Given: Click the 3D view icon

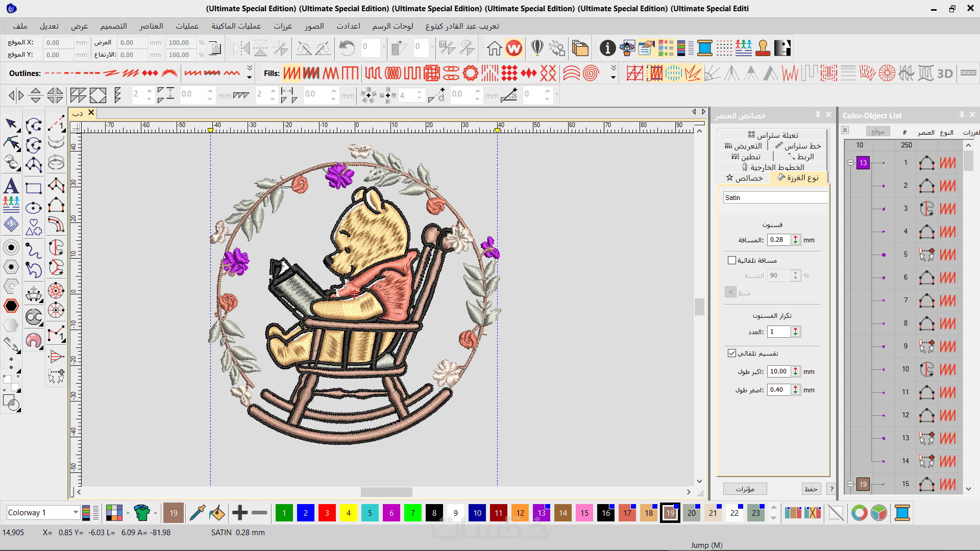Looking at the screenshot, I should point(945,73).
